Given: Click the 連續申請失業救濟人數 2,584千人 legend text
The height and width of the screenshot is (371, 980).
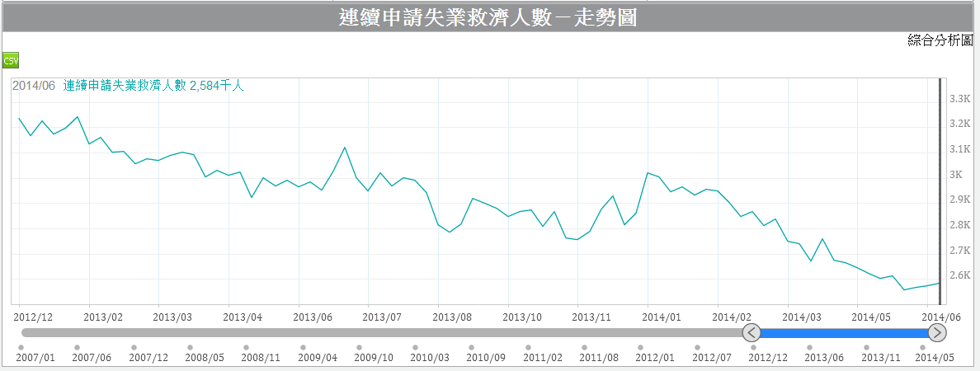Looking at the screenshot, I should 153,87.
